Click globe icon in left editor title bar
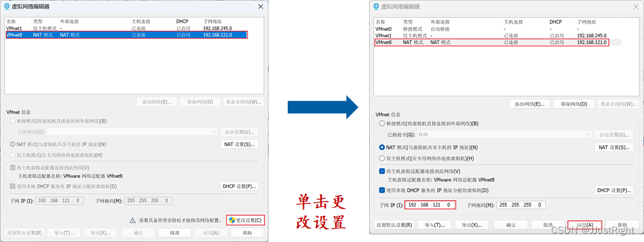The width and height of the screenshot is (644, 242). [x=6, y=6]
